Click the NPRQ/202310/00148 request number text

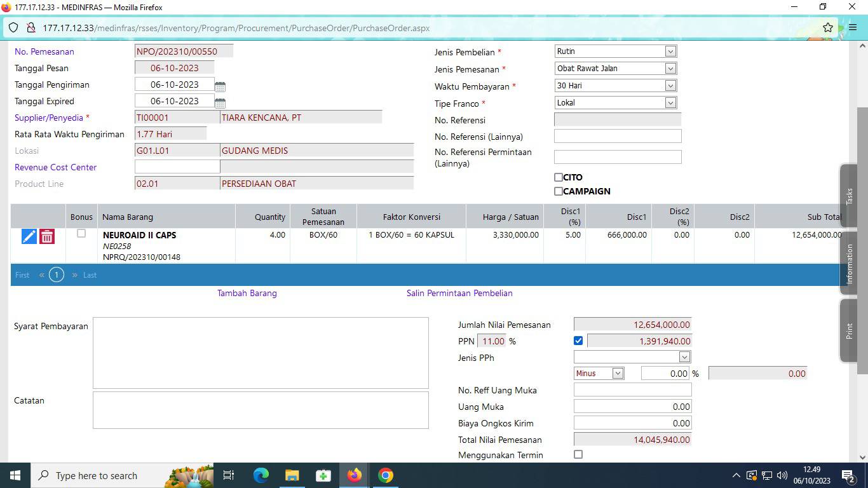point(142,257)
